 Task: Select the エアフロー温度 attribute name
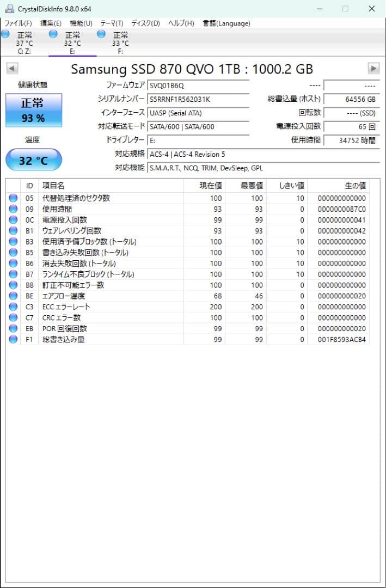[64, 296]
